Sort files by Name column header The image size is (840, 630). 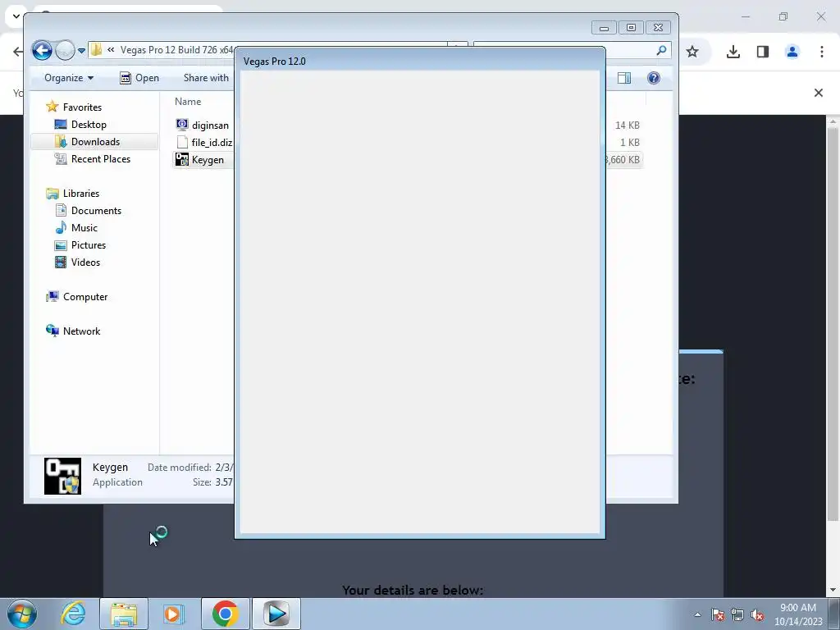(188, 102)
